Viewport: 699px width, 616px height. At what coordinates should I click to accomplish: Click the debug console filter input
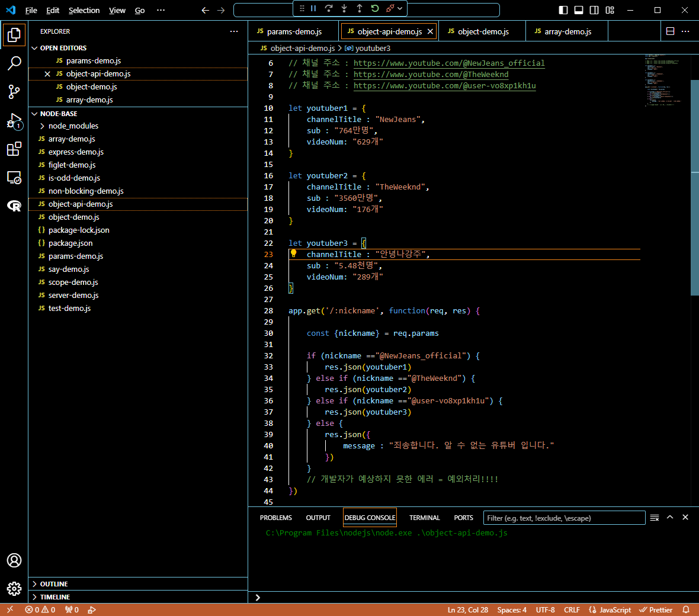564,518
